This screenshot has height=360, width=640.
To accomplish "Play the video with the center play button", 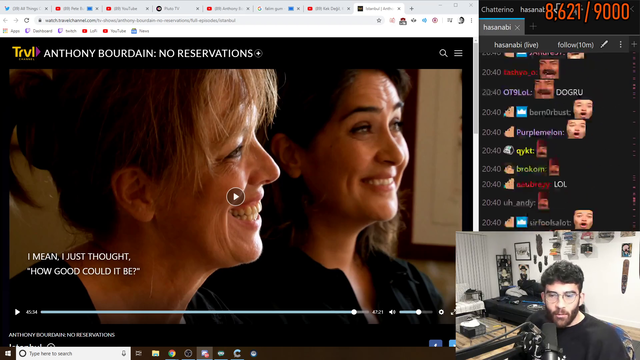I will click(x=236, y=197).
